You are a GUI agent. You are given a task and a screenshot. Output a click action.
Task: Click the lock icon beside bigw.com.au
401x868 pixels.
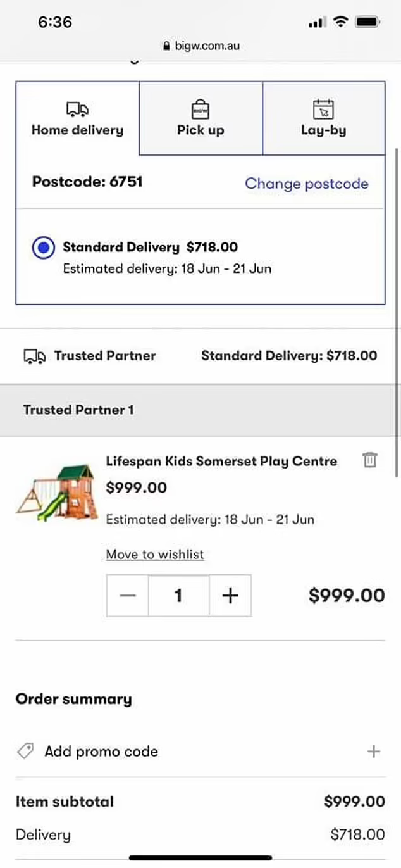tap(167, 46)
